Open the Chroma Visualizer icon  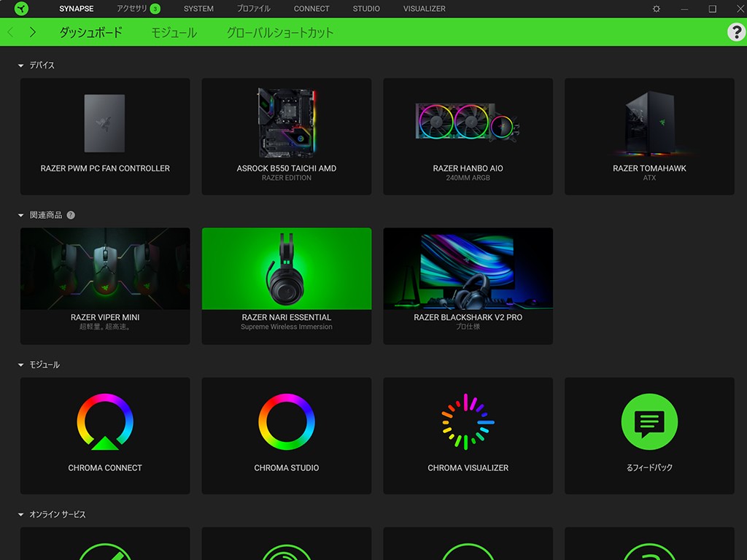[x=468, y=422]
